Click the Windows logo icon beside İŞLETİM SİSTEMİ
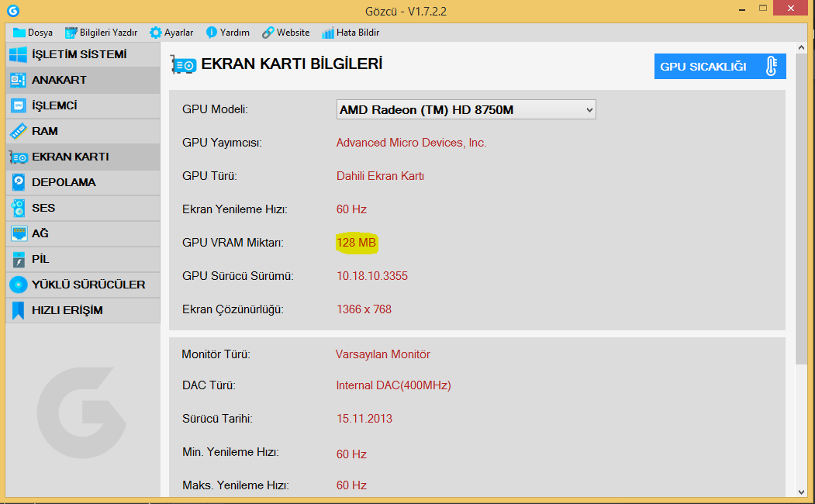Image resolution: width=815 pixels, height=504 pixels. tap(18, 54)
